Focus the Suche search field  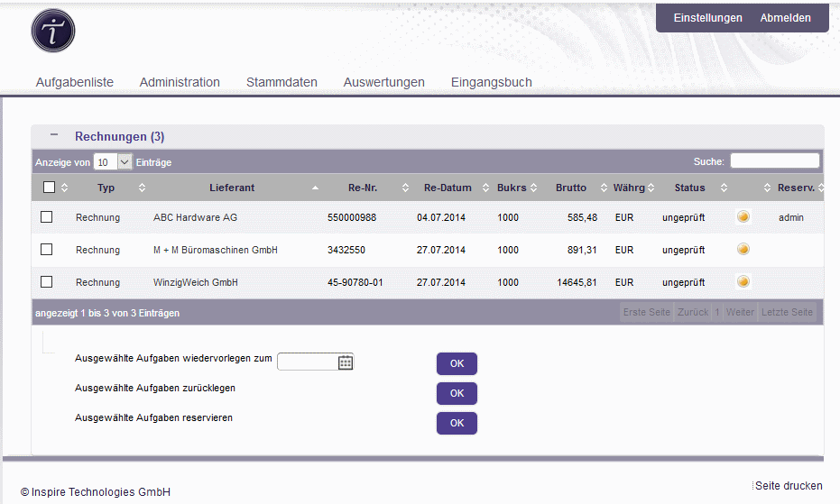[775, 160]
